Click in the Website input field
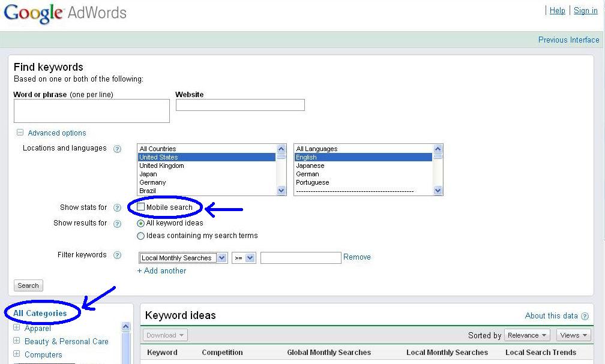605x364 pixels. click(240, 105)
